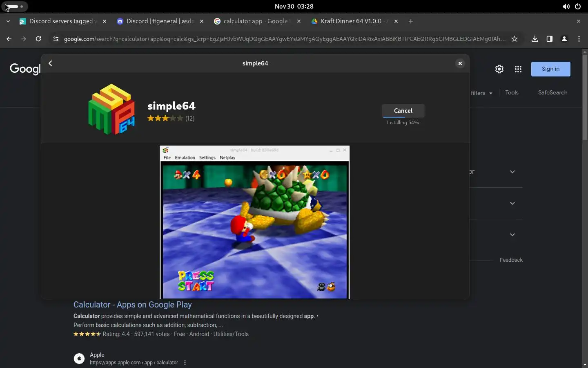Open system power menu
The image size is (588, 368).
click(x=578, y=7)
